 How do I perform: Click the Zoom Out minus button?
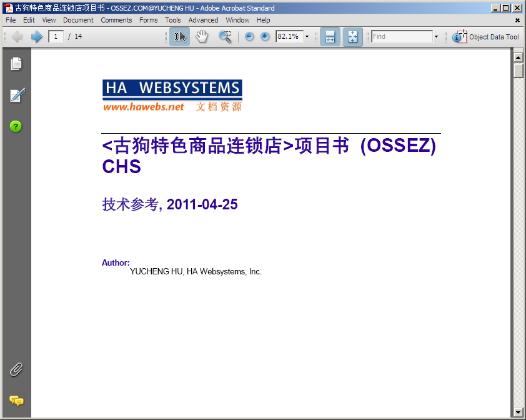tap(249, 37)
